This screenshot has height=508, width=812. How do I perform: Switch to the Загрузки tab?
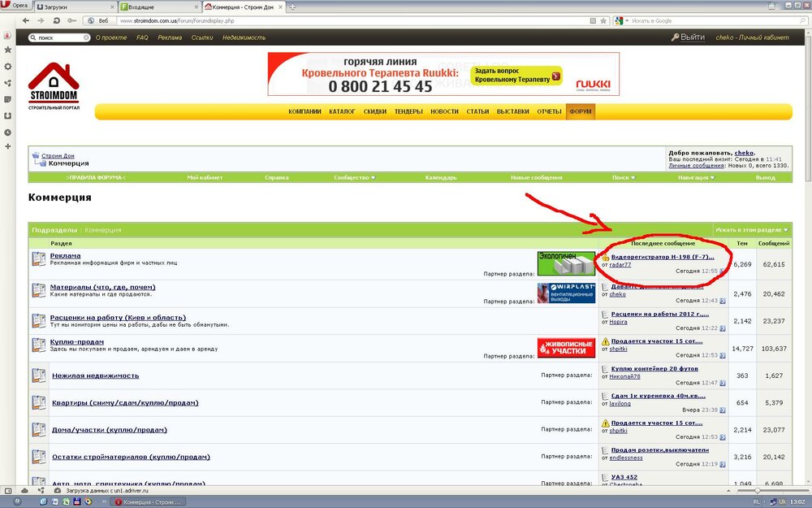point(76,7)
